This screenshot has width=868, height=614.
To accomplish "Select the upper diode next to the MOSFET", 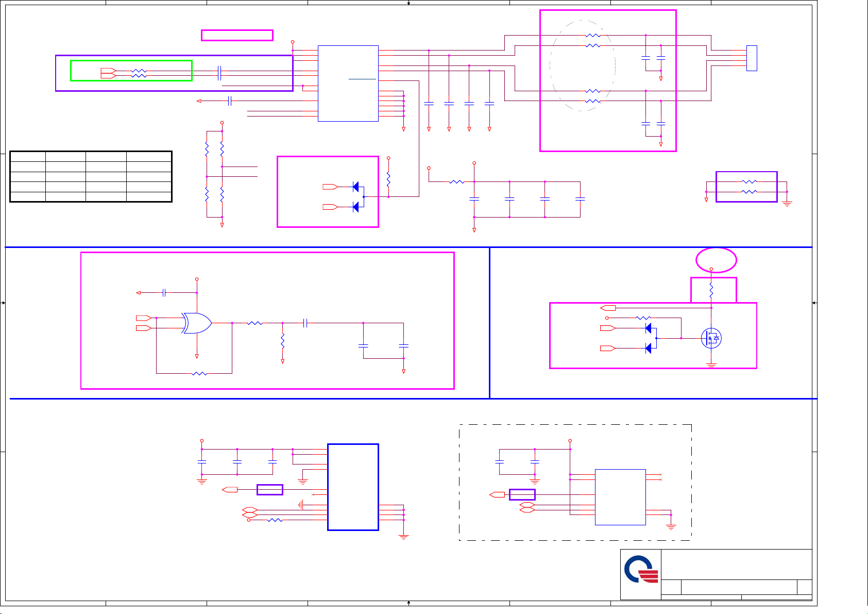I will (648, 328).
